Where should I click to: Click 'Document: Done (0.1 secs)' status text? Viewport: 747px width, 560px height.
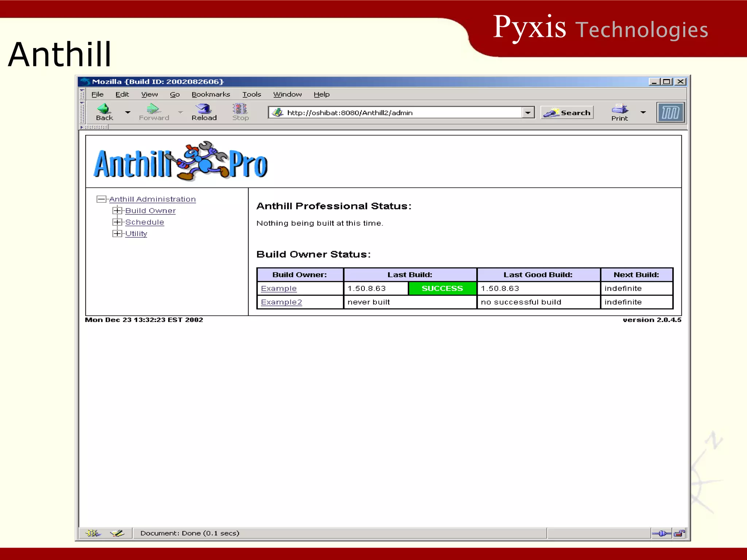pos(190,533)
